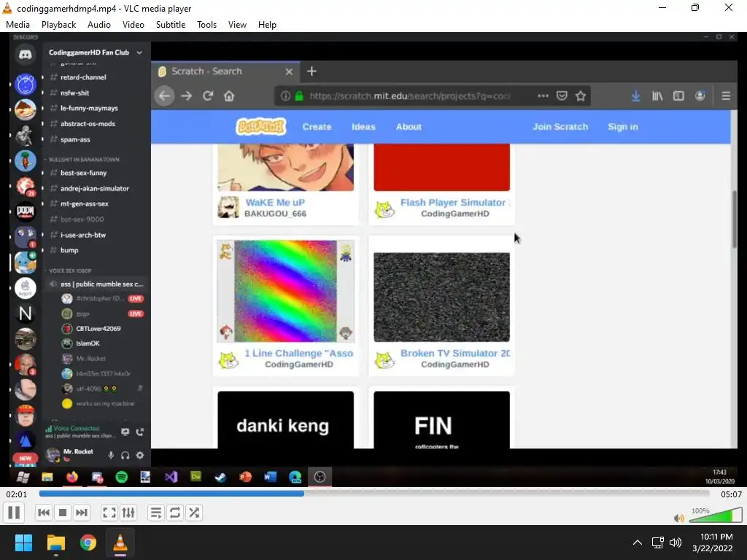This screenshot has width=747, height=560.
Task: Collapse the BULLSHIT IN BANANATOWN category
Action: click(x=83, y=160)
